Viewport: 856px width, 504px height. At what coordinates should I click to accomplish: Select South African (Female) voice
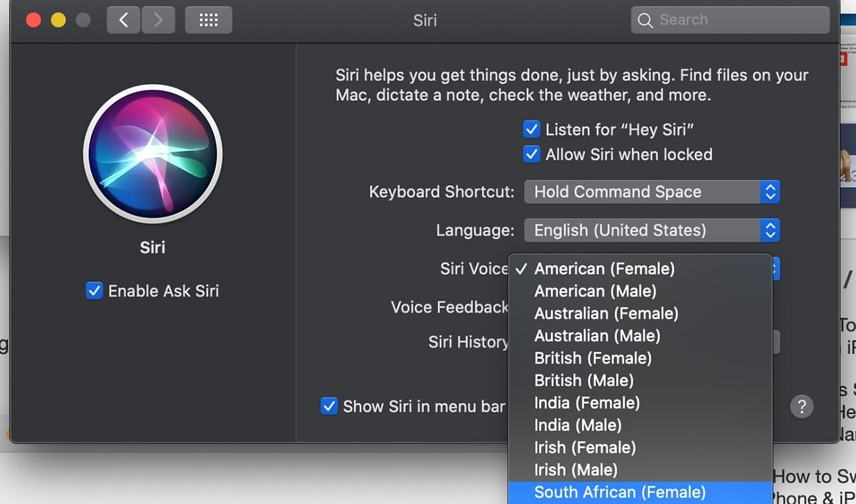pyautogui.click(x=619, y=493)
